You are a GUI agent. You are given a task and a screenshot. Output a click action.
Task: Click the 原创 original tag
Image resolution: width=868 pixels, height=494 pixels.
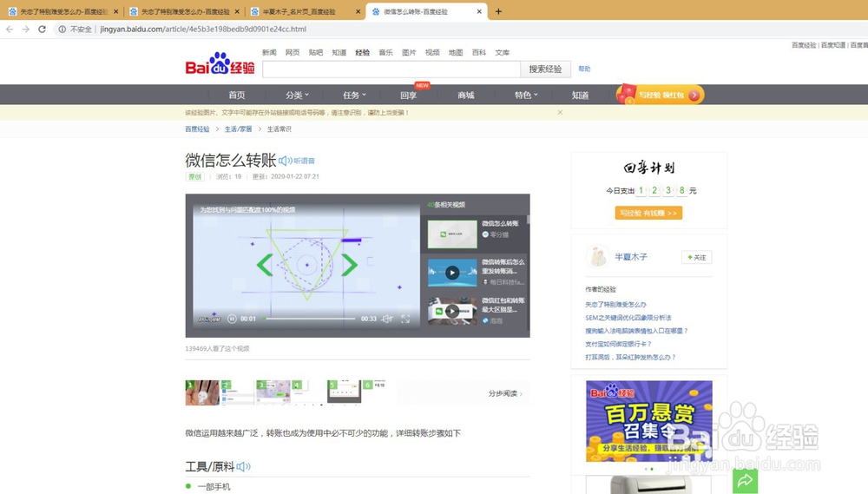tap(194, 176)
